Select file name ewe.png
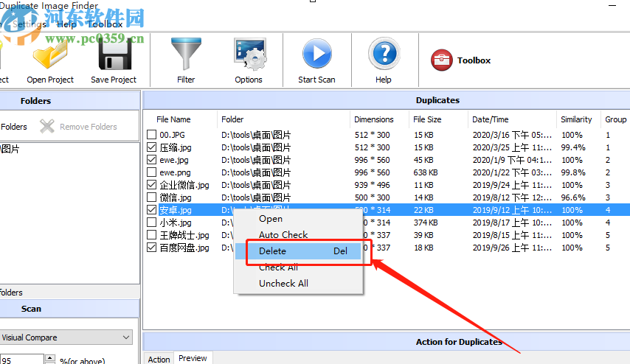This screenshot has width=630, height=364. 175,172
